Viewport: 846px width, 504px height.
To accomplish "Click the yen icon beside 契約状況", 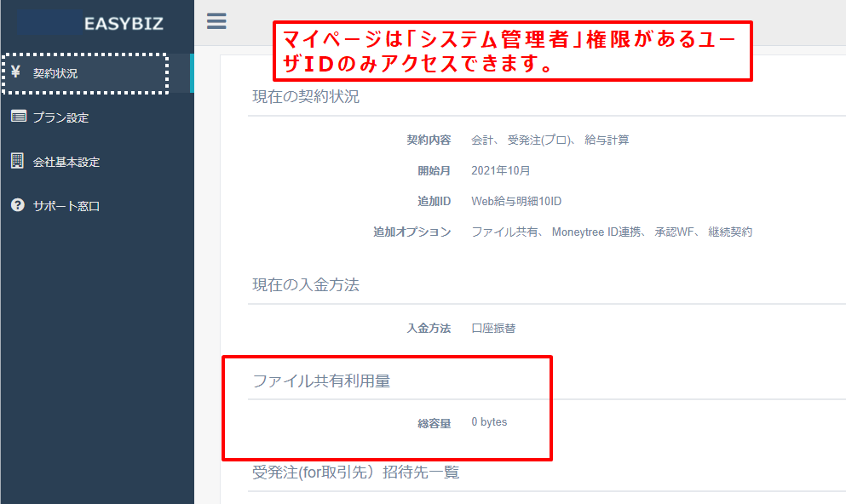I will [x=16, y=72].
